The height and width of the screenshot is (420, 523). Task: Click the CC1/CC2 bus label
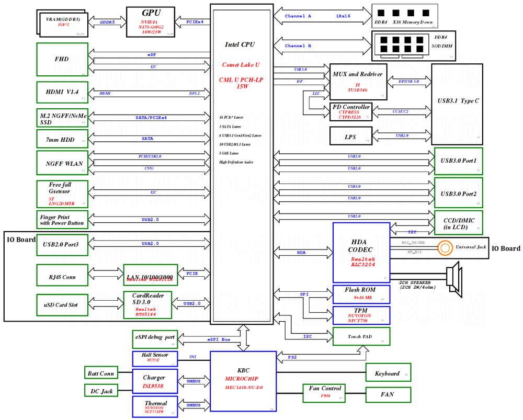[x=400, y=111]
